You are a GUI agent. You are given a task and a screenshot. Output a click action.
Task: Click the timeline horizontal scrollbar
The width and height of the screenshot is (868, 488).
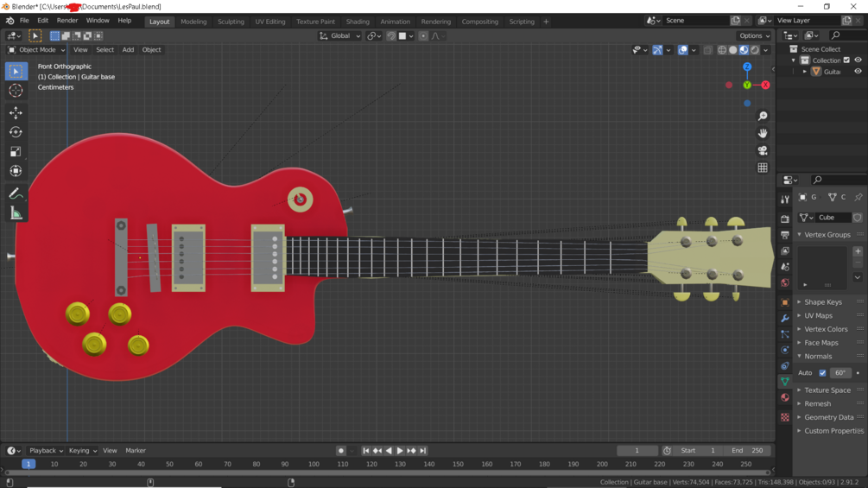click(388, 473)
